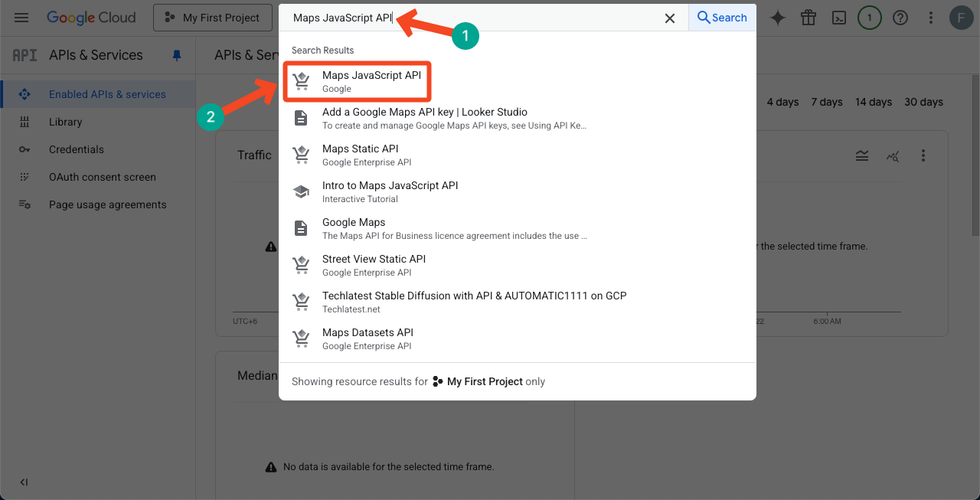Click graduation cap icon for Intro tutorial
The height and width of the screenshot is (500, 980).
coord(302,191)
